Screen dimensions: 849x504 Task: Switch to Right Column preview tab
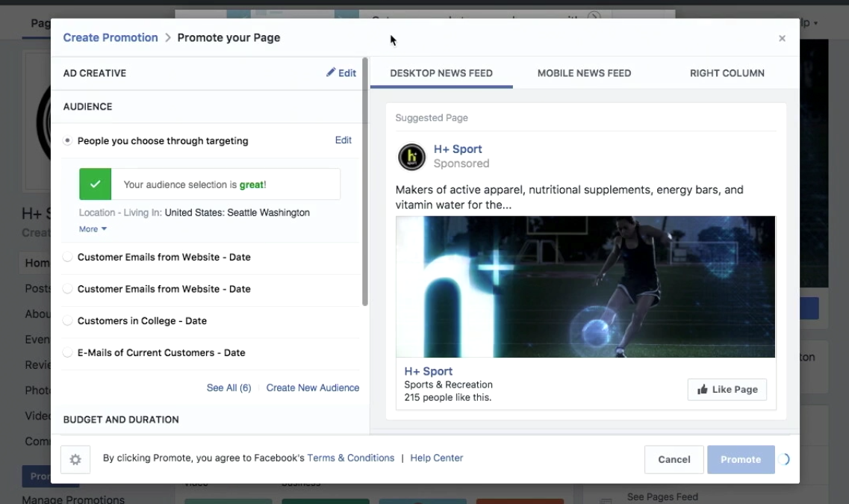tap(727, 73)
